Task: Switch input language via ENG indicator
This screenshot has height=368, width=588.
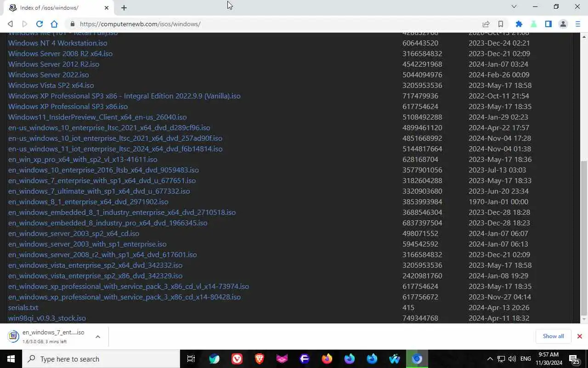Action: coord(526,359)
